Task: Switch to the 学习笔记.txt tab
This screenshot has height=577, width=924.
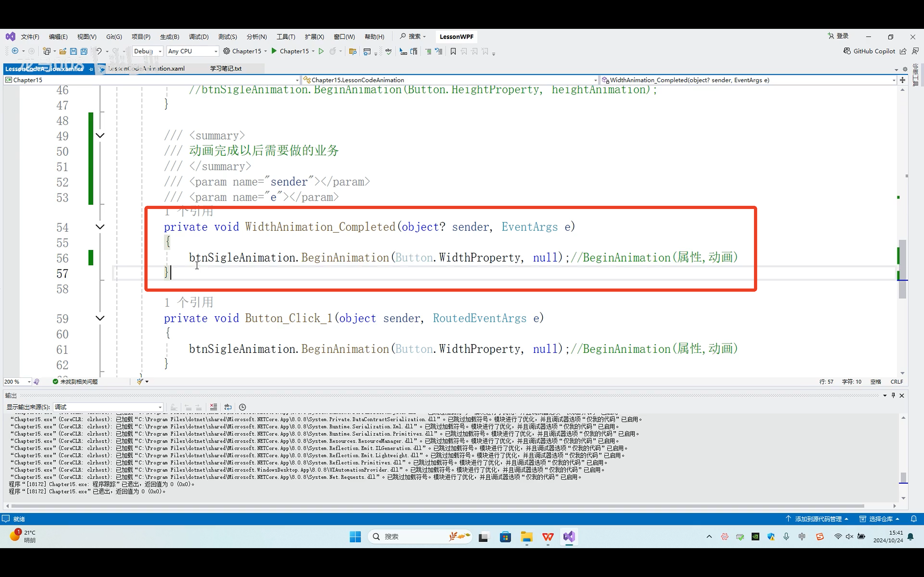Action: point(226,69)
